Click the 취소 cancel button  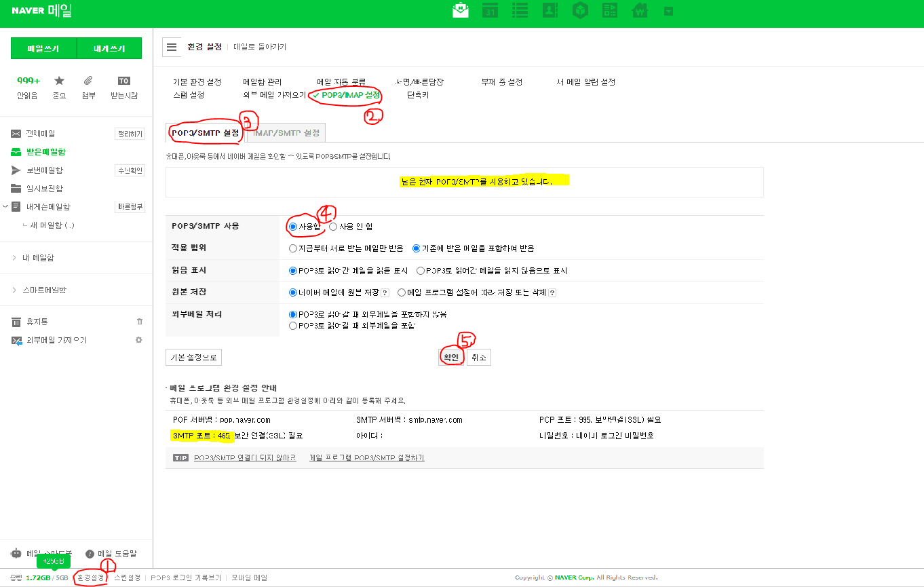click(479, 357)
